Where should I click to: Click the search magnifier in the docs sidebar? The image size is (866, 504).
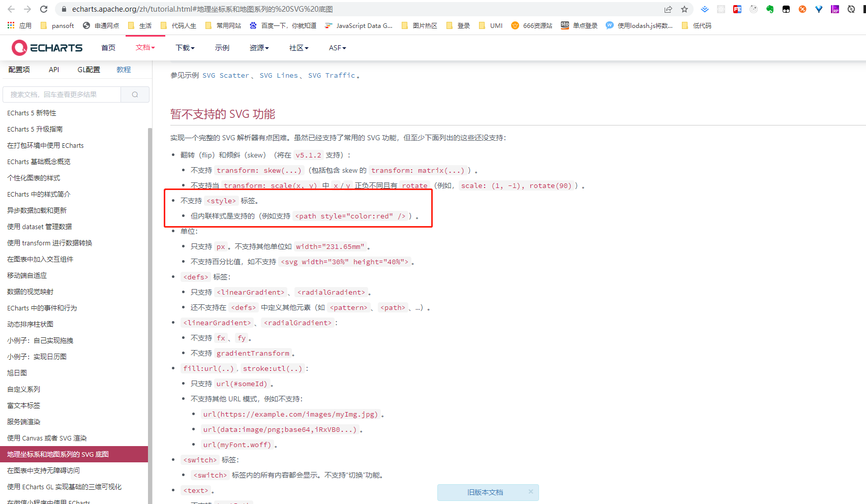(x=134, y=94)
